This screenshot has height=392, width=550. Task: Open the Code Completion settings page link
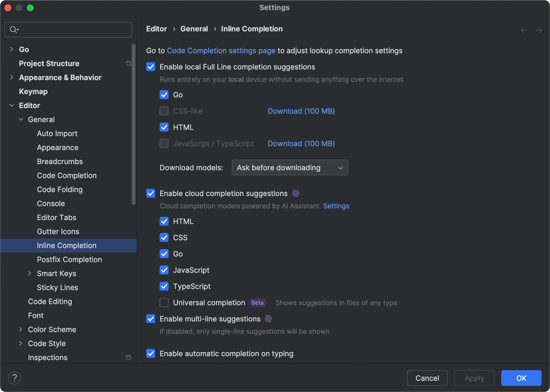[221, 51]
